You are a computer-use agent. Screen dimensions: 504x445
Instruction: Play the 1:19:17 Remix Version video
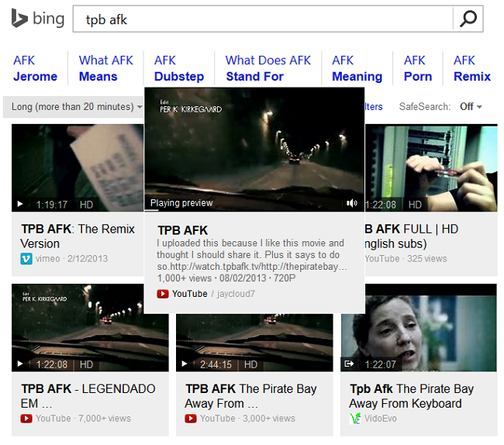[20, 204]
